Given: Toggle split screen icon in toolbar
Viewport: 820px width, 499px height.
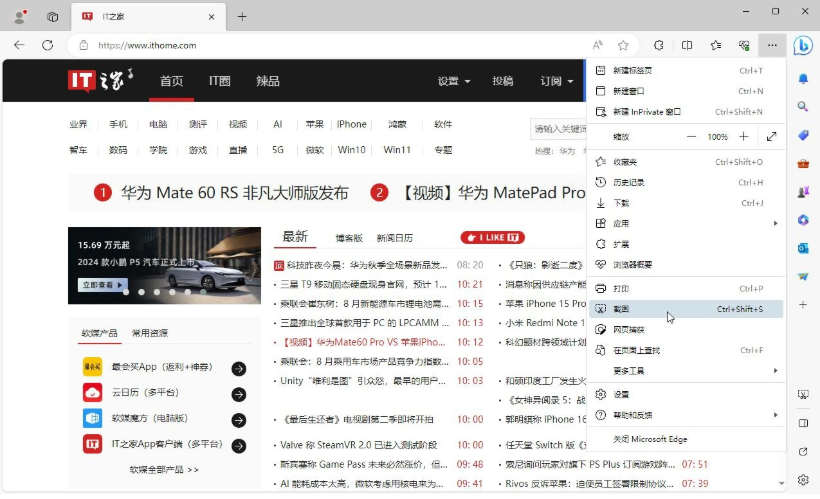Looking at the screenshot, I should (687, 45).
